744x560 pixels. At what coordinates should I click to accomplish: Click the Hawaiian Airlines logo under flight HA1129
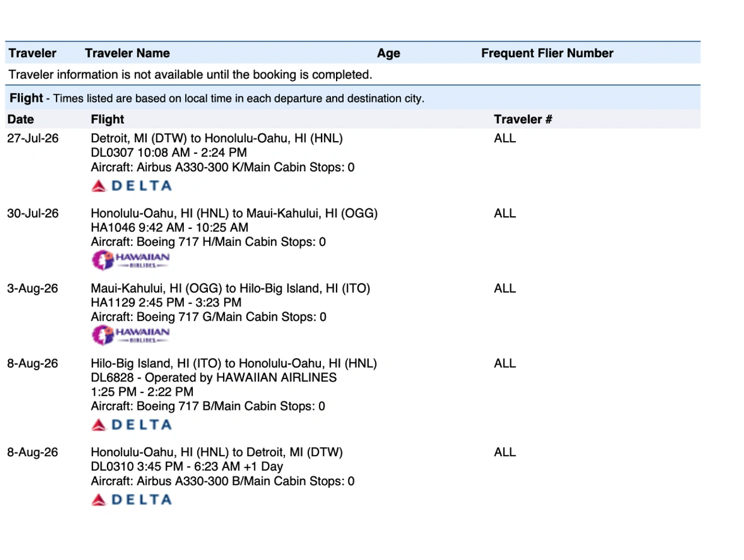[131, 335]
